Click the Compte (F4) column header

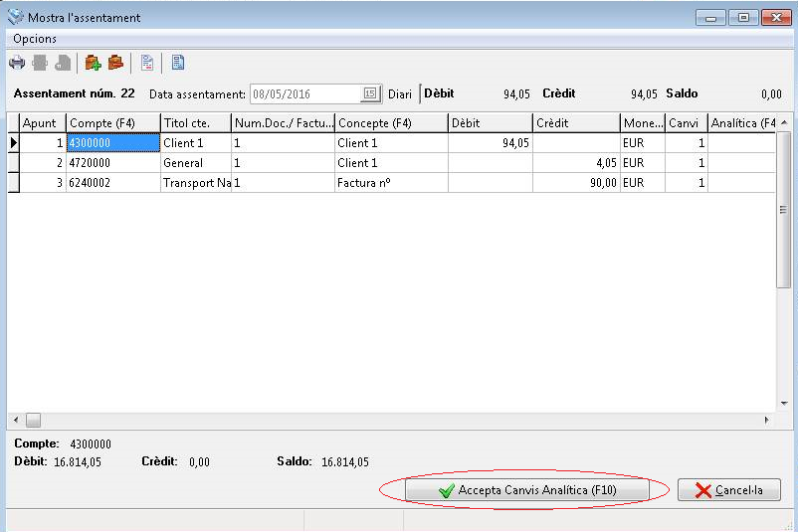113,123
